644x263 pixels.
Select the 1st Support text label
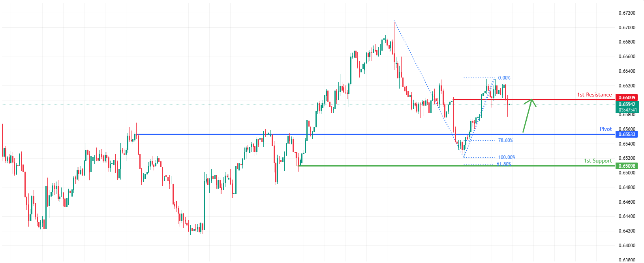pyautogui.click(x=598, y=161)
